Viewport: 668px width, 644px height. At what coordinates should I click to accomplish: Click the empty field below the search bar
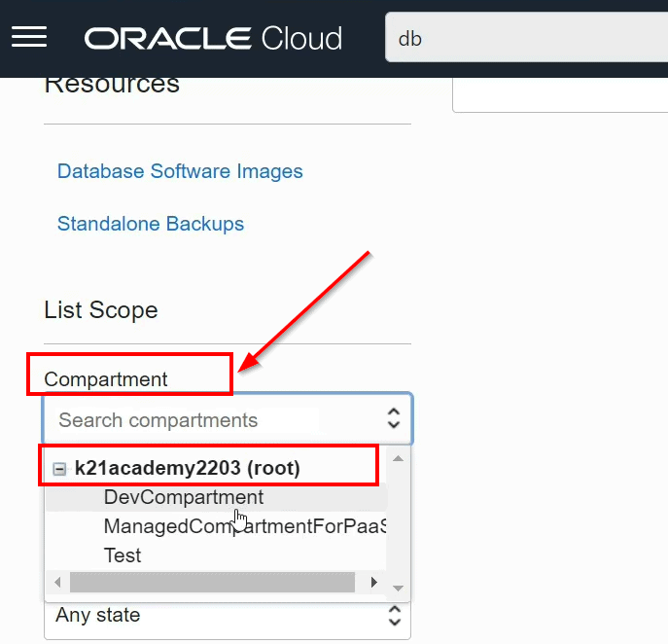560,94
